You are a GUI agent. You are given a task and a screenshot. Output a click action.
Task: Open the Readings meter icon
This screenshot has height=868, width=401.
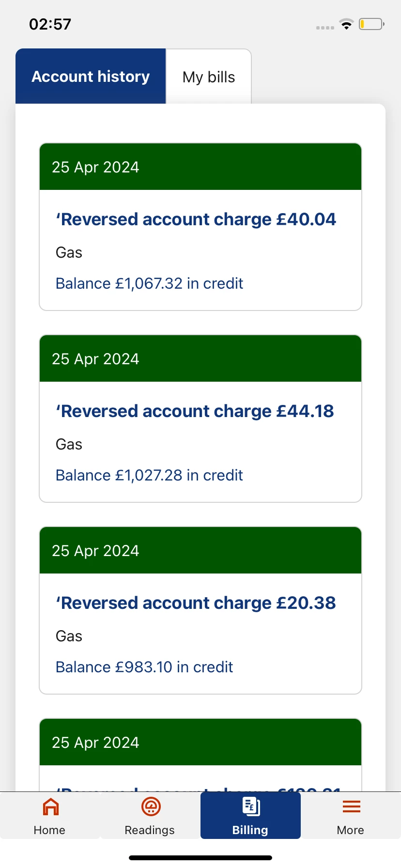(151, 807)
